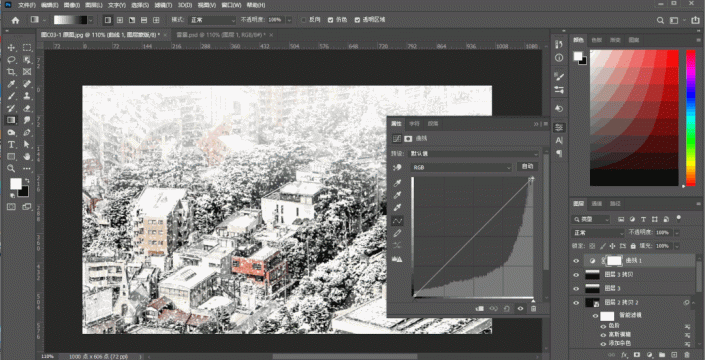Select the Move tool

point(12,48)
